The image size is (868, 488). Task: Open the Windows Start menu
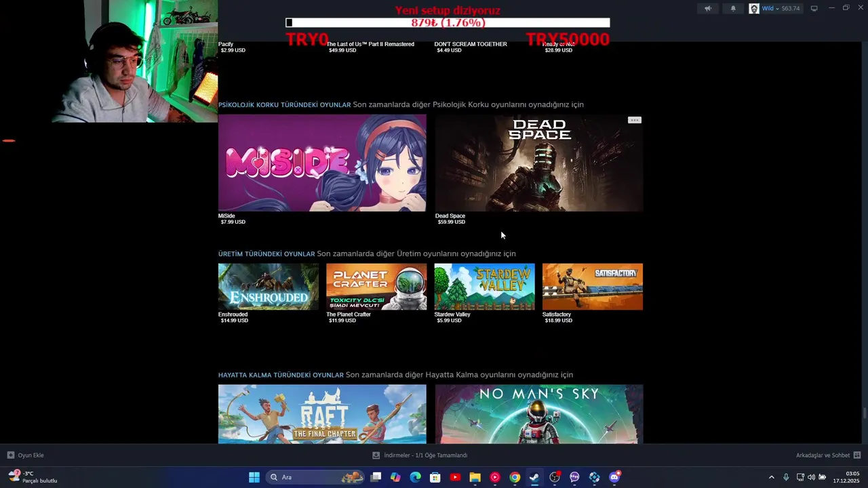(254, 477)
